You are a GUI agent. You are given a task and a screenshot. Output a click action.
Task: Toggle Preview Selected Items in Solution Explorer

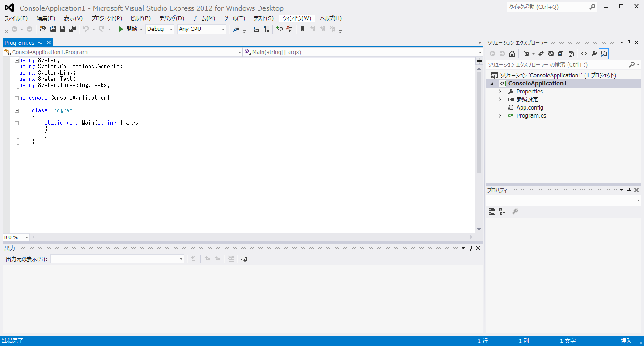click(x=604, y=54)
